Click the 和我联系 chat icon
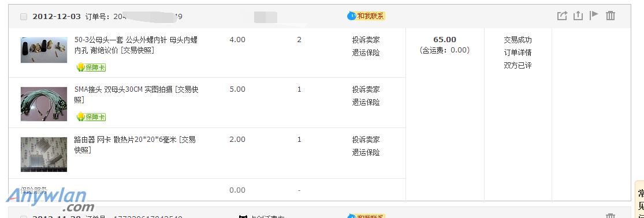 tap(366, 16)
